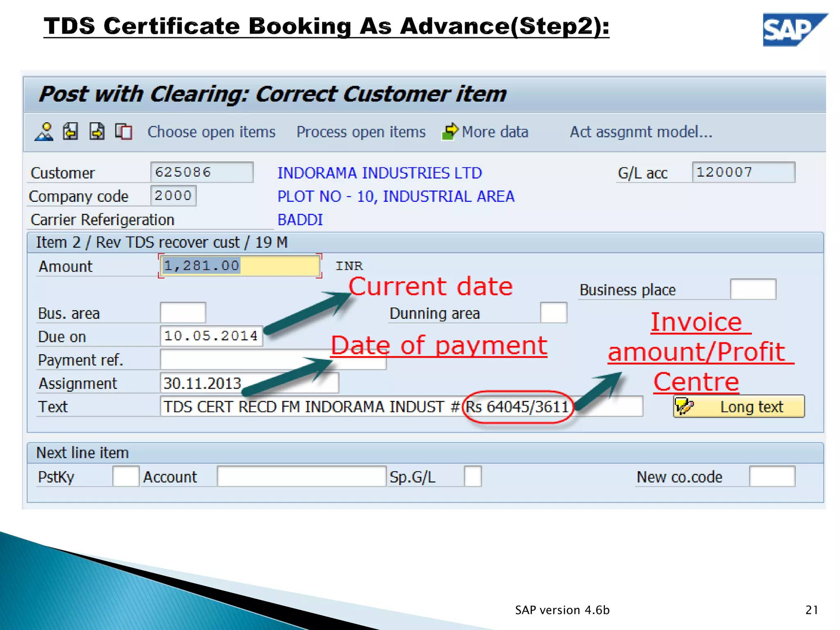Click the Payment ref. input field

pyautogui.click(x=273, y=360)
